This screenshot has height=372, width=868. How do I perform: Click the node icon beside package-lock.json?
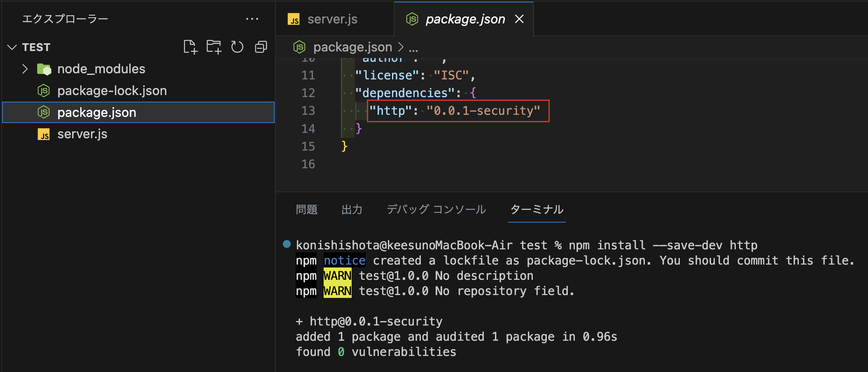pos(44,91)
